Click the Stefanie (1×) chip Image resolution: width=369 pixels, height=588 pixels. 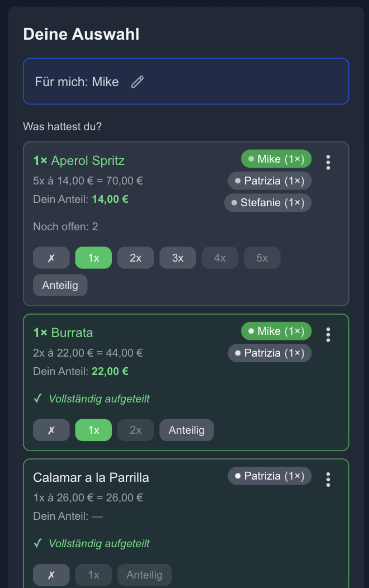pyautogui.click(x=268, y=202)
